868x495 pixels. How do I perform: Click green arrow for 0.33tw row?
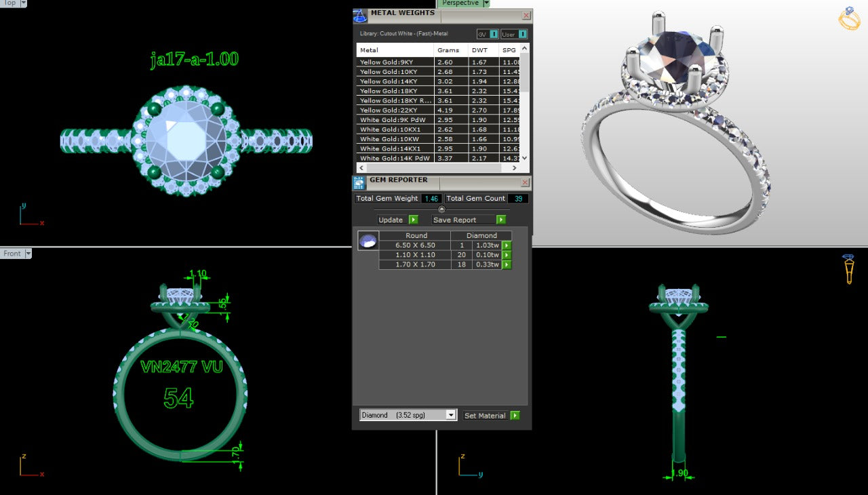point(507,264)
